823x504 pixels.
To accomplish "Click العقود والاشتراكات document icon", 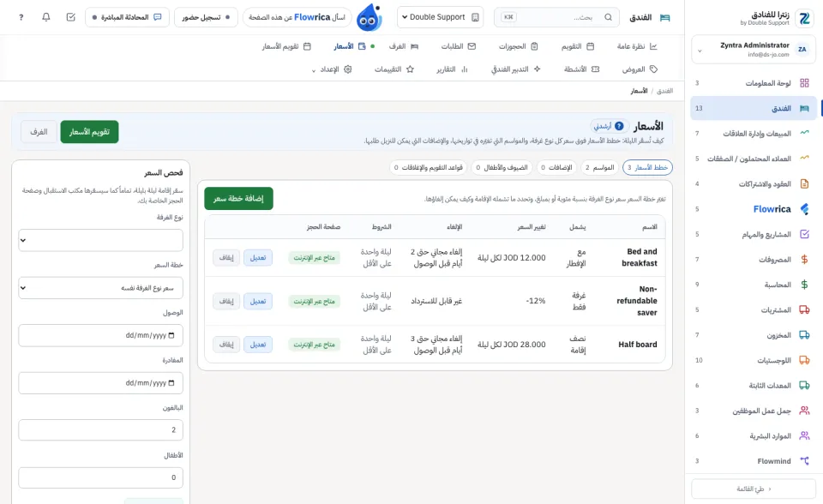I will pyautogui.click(x=804, y=183).
